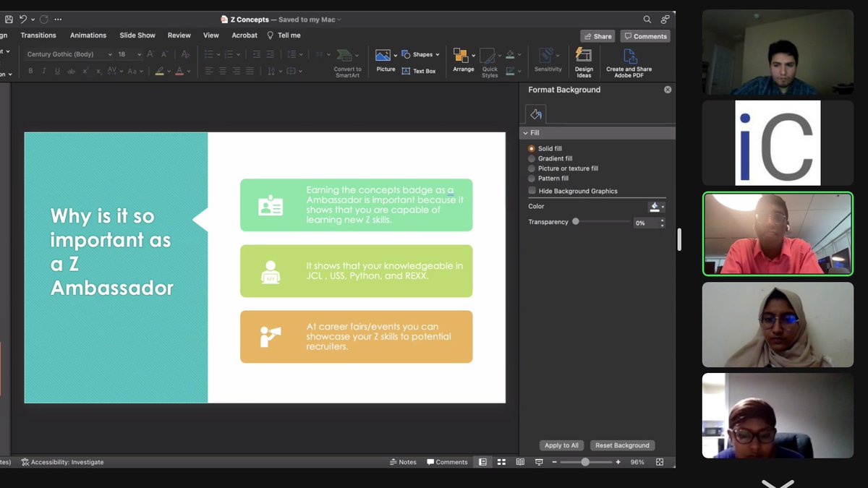Choose Solid fill option
This screenshot has width=868, height=488.
[545, 149]
